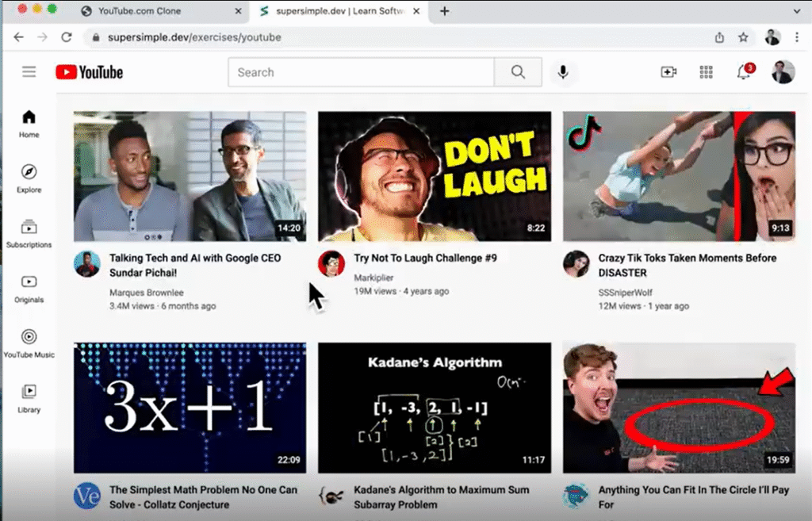Image resolution: width=812 pixels, height=521 pixels.
Task: Go to Explore in sidebar
Action: [29, 178]
